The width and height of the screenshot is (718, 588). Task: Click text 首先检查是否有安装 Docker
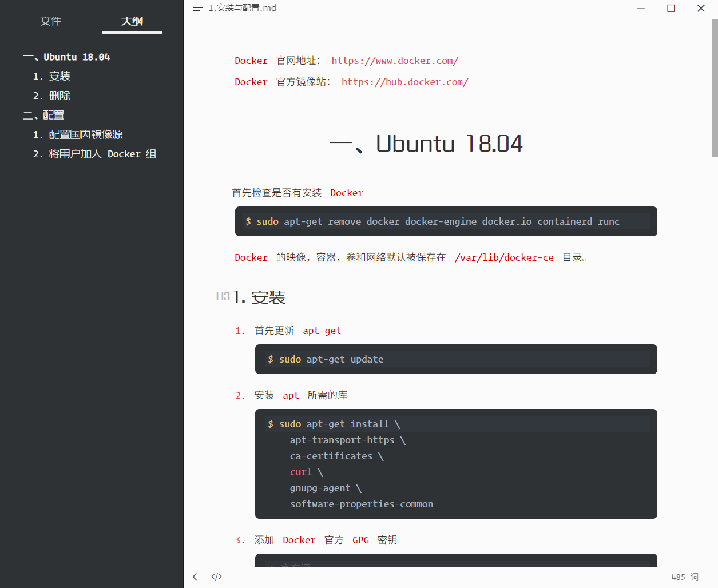[x=297, y=193]
